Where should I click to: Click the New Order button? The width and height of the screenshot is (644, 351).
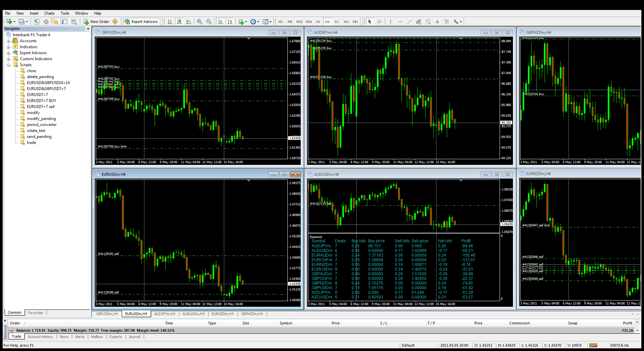[x=96, y=22]
